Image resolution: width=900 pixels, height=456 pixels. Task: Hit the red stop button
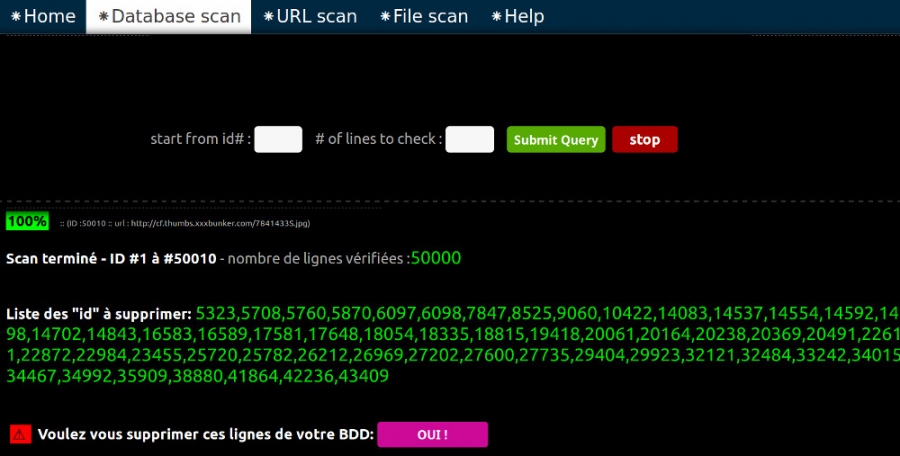[644, 139]
